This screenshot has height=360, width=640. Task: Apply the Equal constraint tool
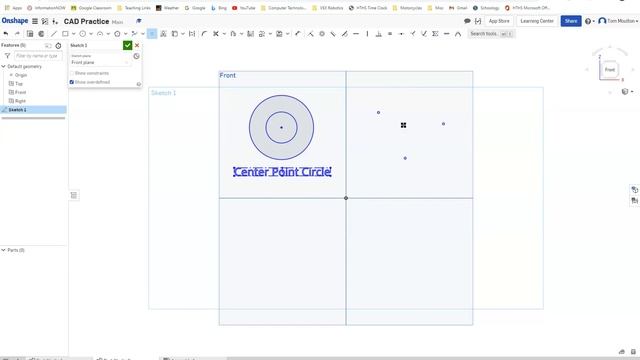click(x=390, y=34)
